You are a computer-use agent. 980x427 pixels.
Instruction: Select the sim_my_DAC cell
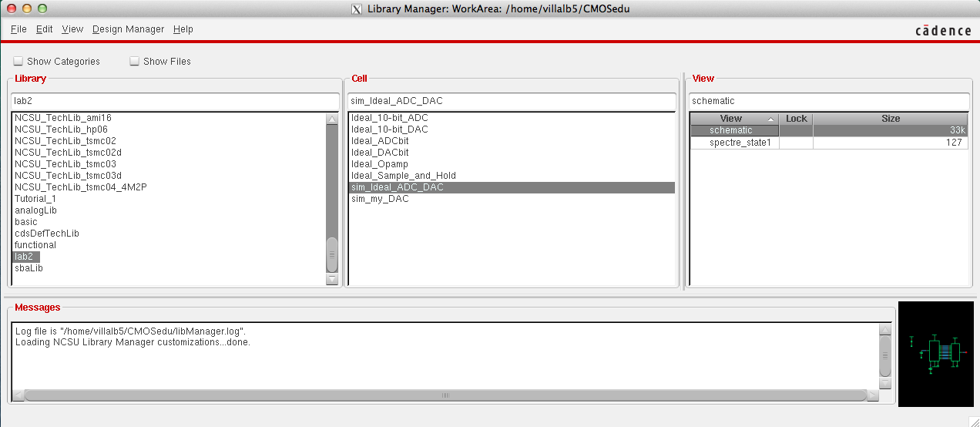(x=380, y=199)
